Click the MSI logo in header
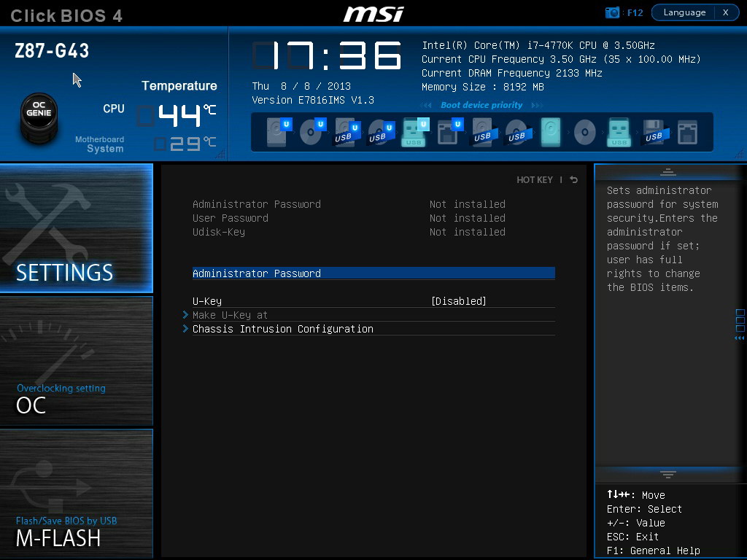 pos(373,14)
